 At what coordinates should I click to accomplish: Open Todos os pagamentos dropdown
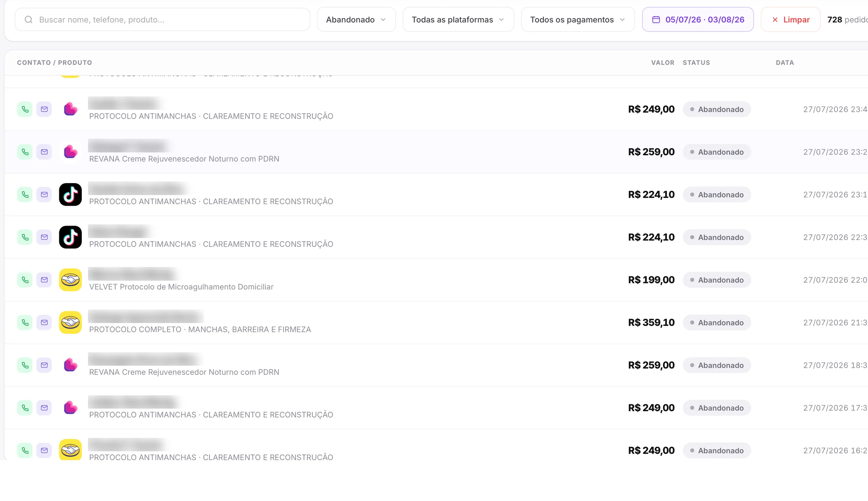tap(578, 20)
